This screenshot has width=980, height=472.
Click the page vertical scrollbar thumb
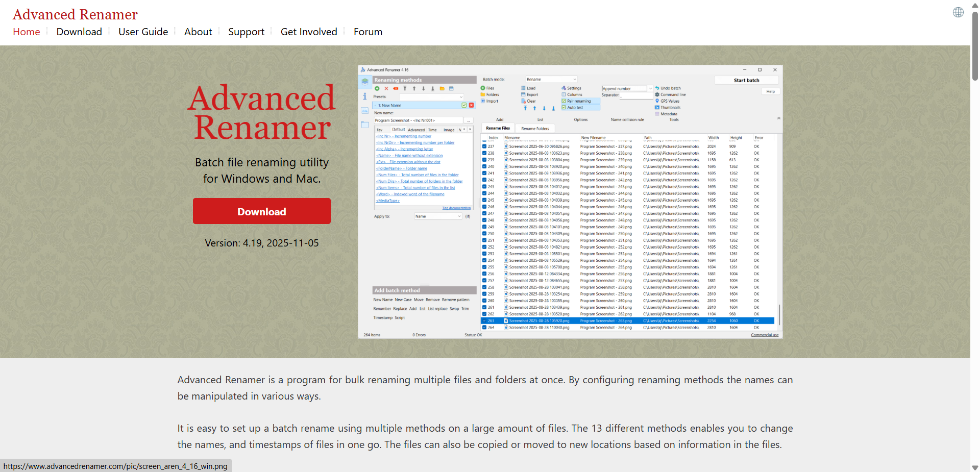(975, 46)
